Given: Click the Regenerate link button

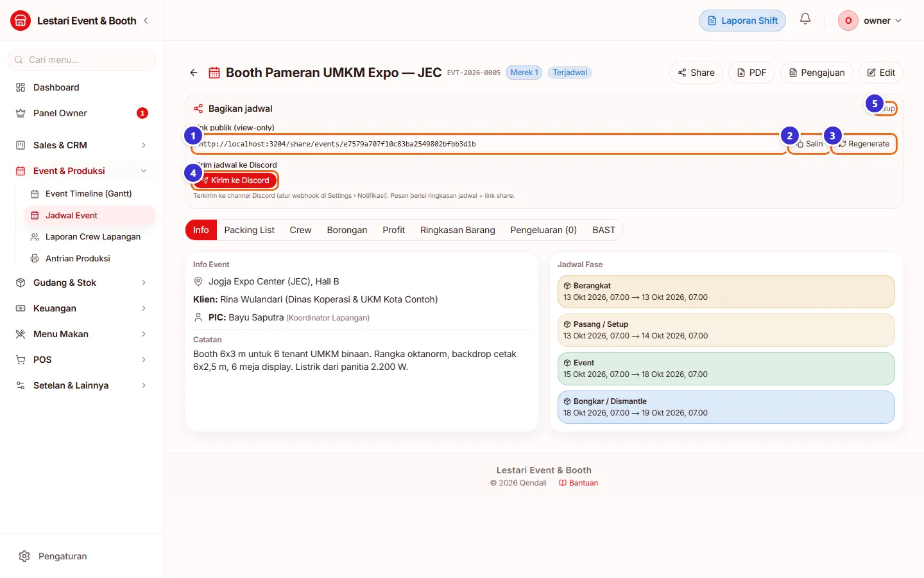Looking at the screenshot, I should coord(864,144).
